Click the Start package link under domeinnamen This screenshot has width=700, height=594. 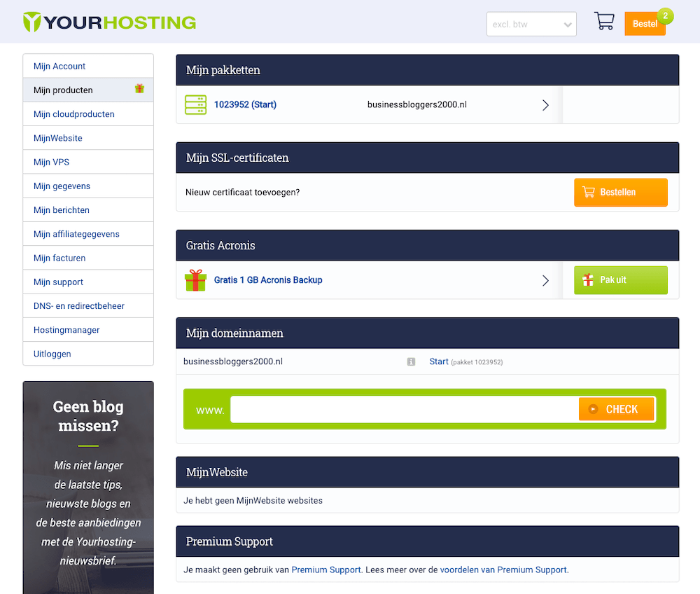(439, 361)
